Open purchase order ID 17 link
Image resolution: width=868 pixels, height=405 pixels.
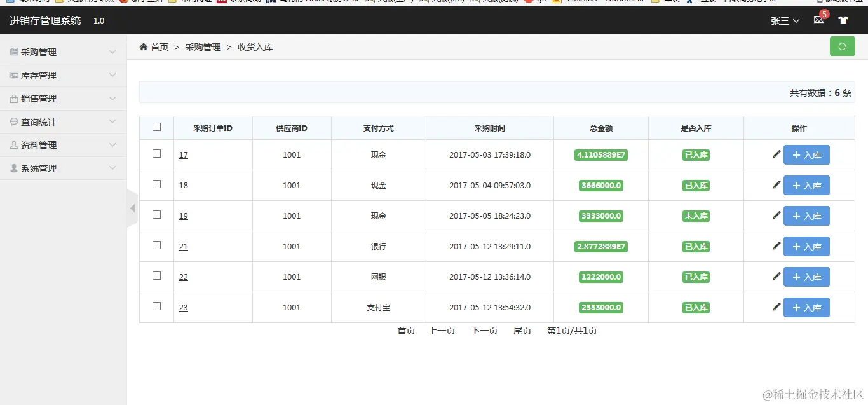pyautogui.click(x=183, y=154)
